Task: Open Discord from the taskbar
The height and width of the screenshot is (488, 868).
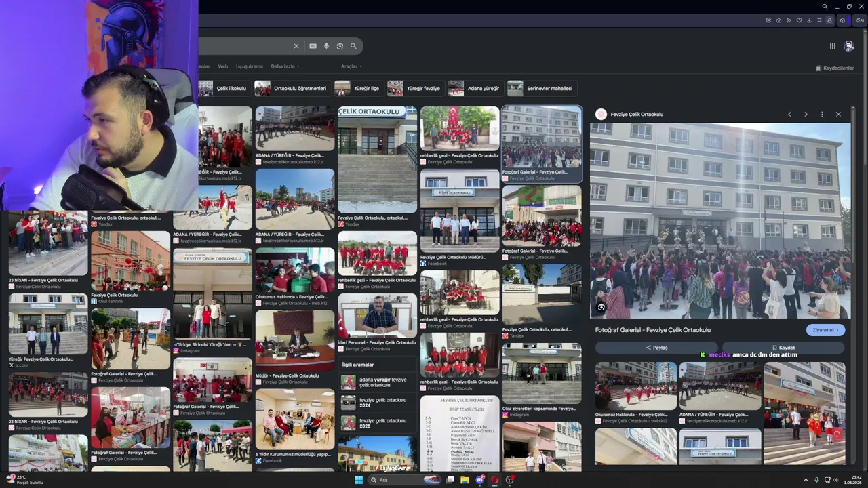Action: pos(480,480)
